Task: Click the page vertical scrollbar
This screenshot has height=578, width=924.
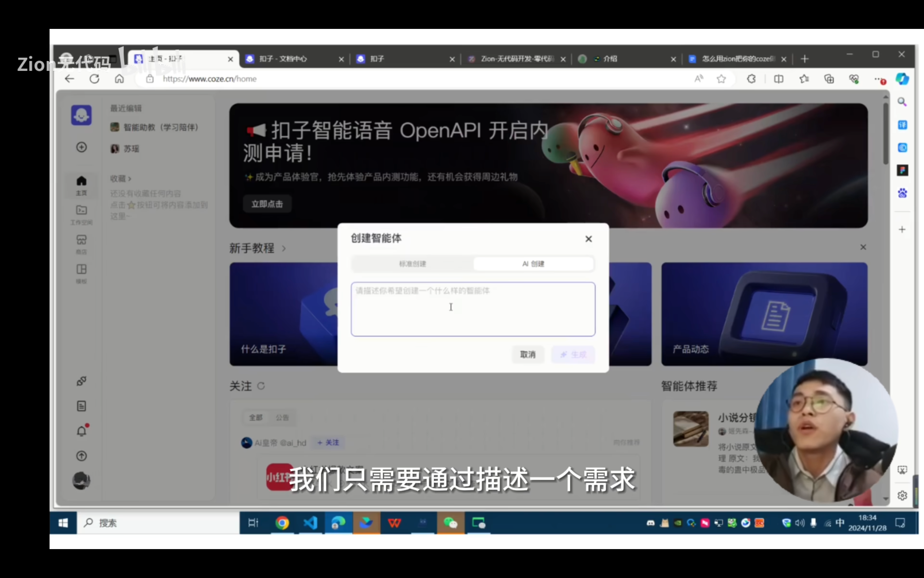Action: pyautogui.click(x=886, y=134)
